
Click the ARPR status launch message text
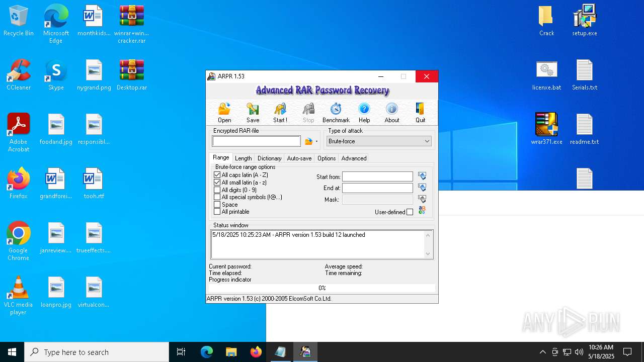(289, 235)
